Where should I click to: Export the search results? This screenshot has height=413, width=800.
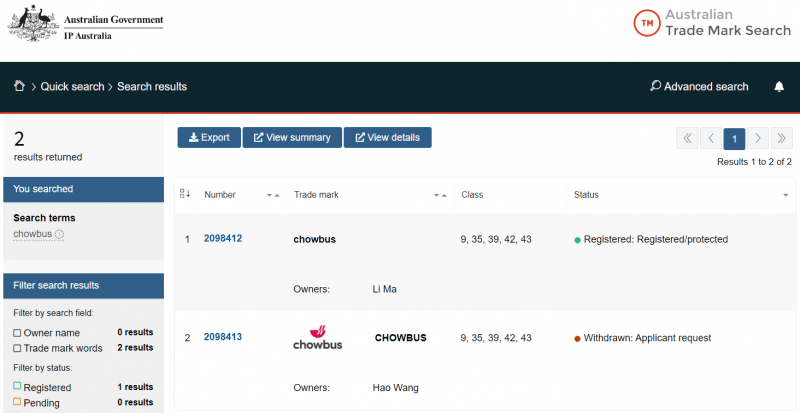click(209, 137)
